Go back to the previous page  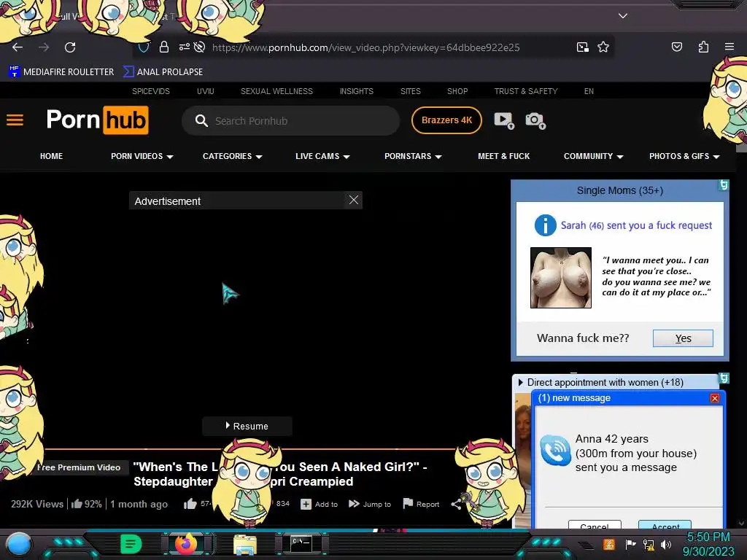(x=18, y=47)
